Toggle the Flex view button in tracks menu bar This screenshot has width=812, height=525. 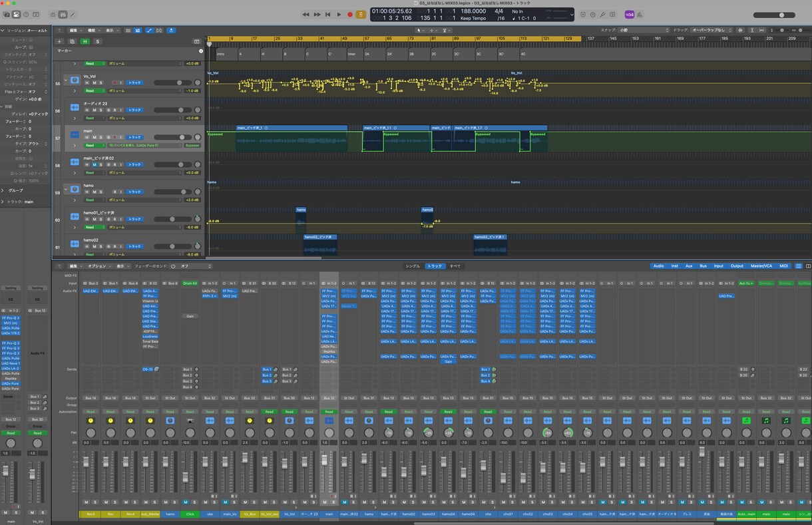click(x=160, y=30)
